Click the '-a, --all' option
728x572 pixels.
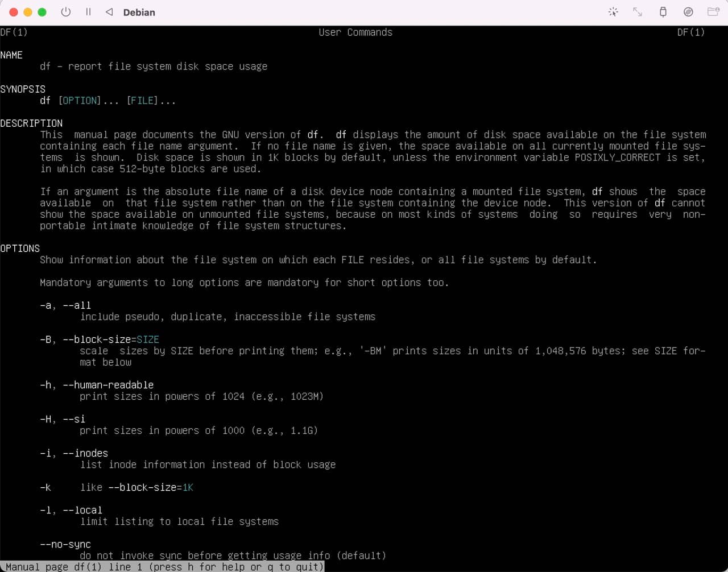pos(65,305)
